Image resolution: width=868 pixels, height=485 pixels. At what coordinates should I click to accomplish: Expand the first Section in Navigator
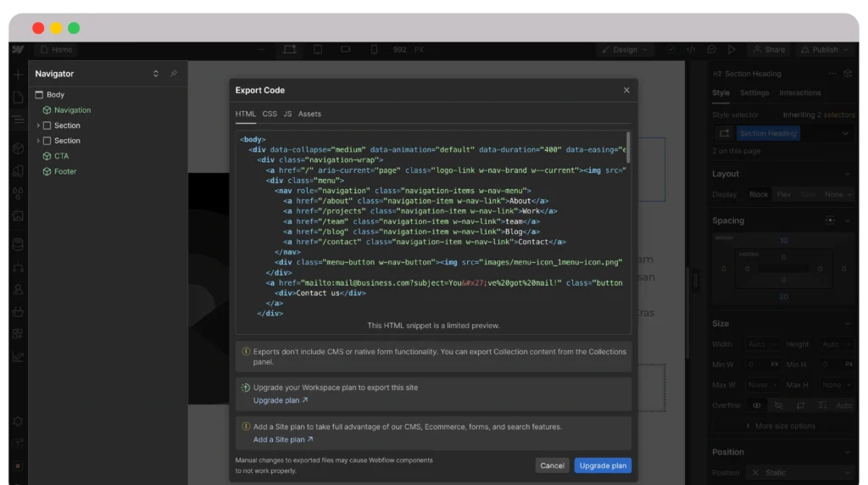click(38, 125)
